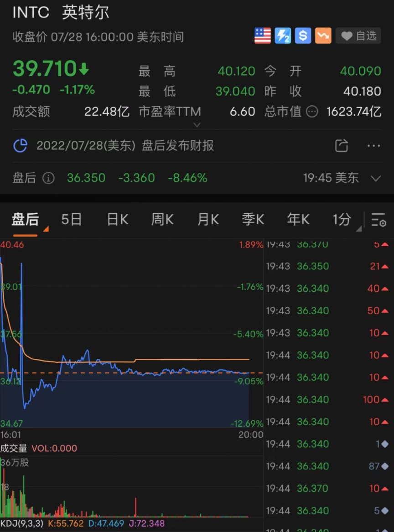Tap the INTC 英特尔 title
394x532 pixels.
[61, 12]
